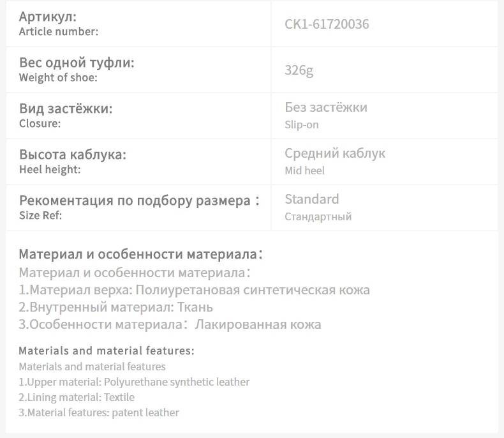Click the bold Материал и особенности материала heading
Viewport: 504px width, 438px height.
141,254
